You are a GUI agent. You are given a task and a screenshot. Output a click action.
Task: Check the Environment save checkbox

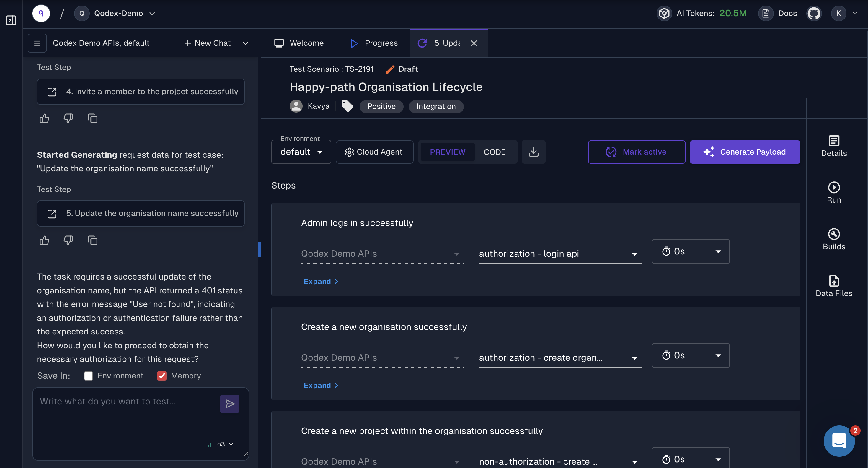coord(88,376)
